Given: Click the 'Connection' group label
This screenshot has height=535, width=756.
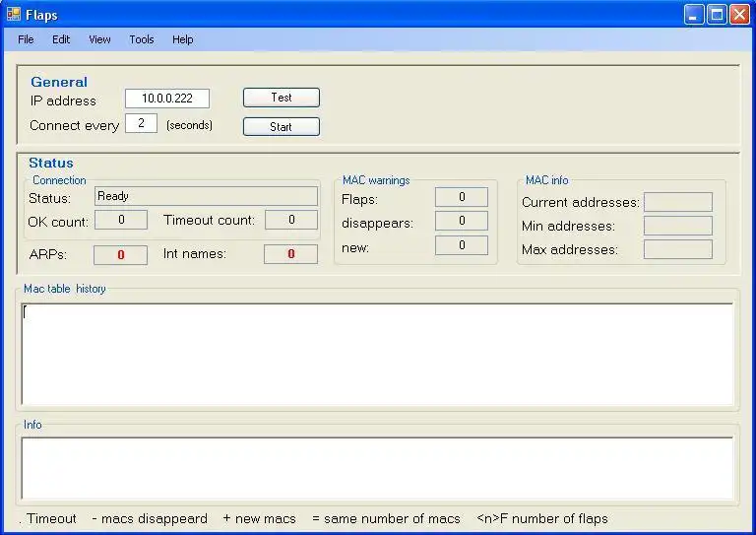Looking at the screenshot, I should [59, 180].
